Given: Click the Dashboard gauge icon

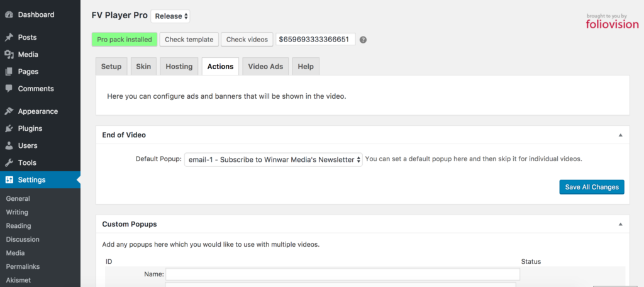Looking at the screenshot, I should coord(9,15).
